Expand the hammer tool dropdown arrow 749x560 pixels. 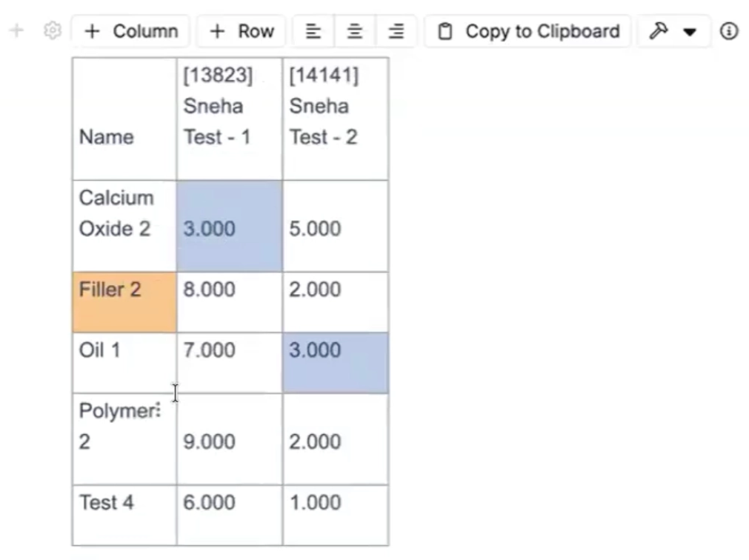pyautogui.click(x=690, y=32)
